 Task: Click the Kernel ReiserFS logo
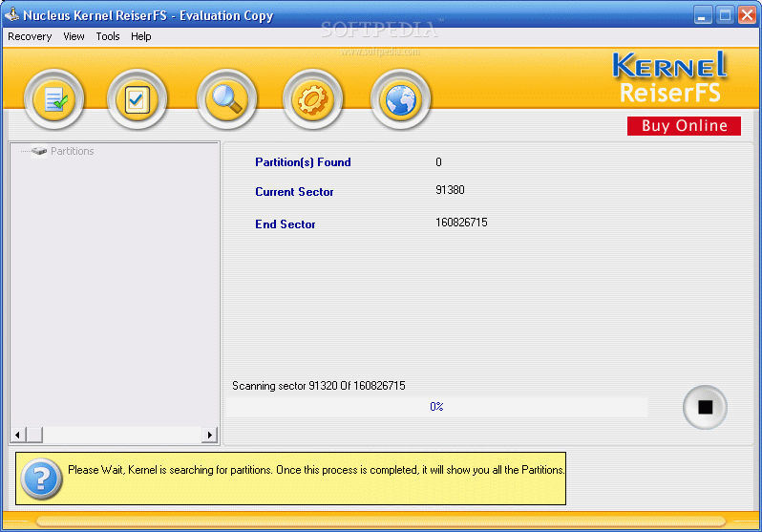[669, 77]
